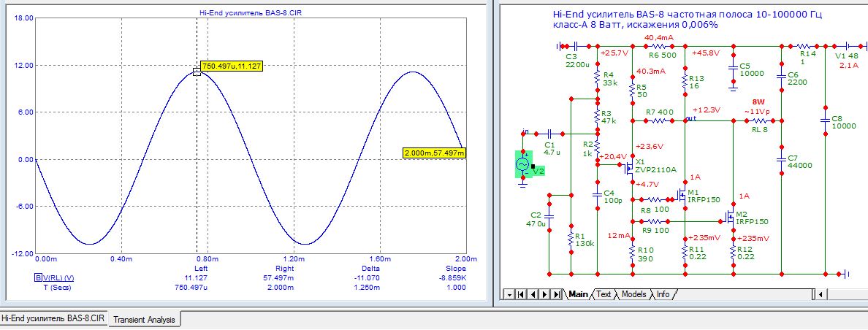Screen dimensions: 868x330
Task: Select capacitor C1 4.7u symbol
Action: 549,134
